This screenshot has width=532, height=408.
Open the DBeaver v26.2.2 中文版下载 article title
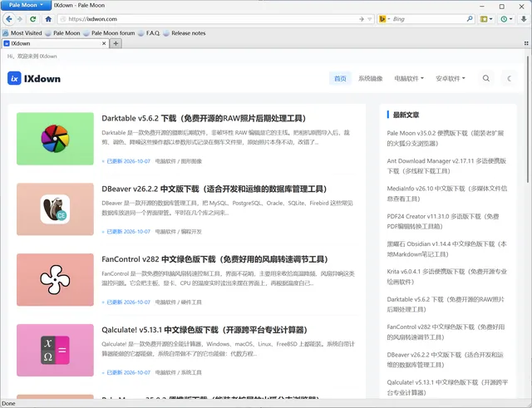tap(214, 189)
